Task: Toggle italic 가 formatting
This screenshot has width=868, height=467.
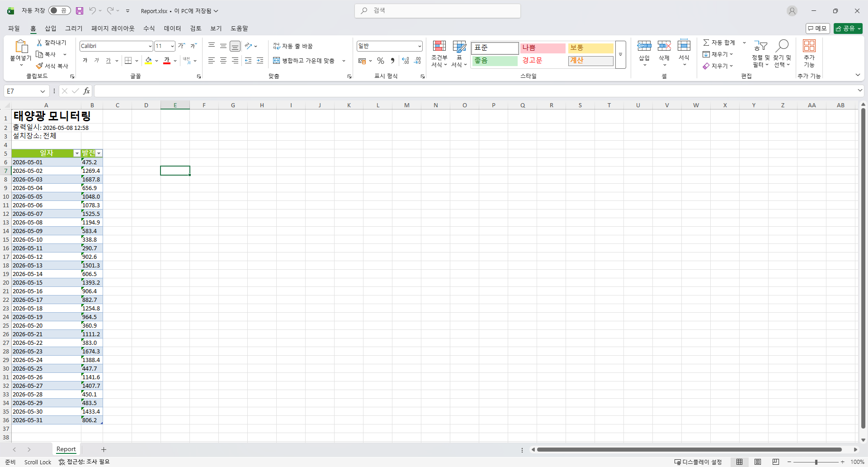Action: point(96,61)
